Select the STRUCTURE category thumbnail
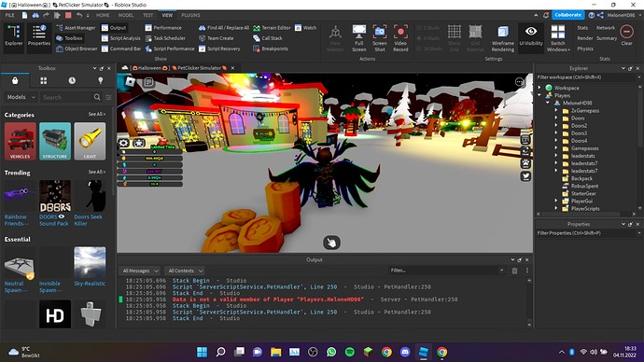Screen dimensions: 644x362 [55, 141]
